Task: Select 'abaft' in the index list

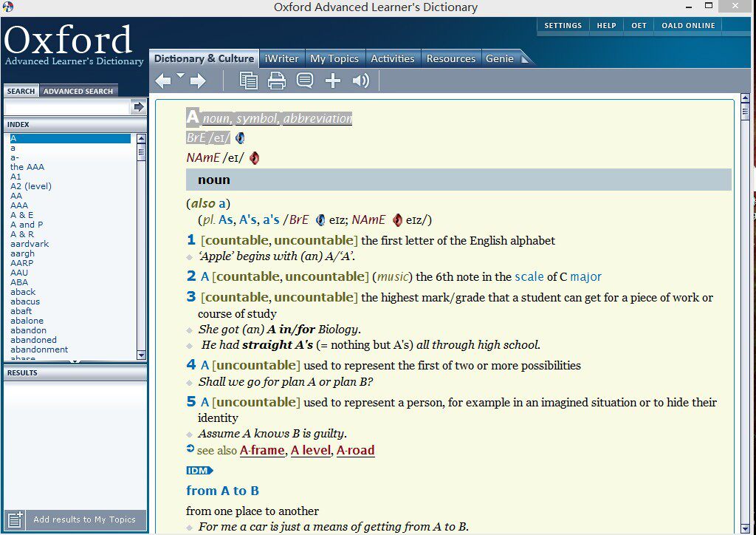Action: click(21, 311)
